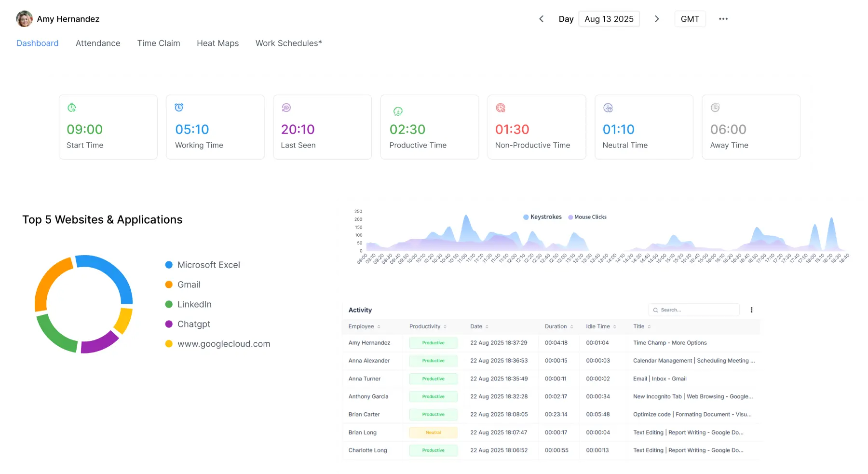868x474 pixels.
Task: Click the gray Away Time icon
Action: 715,108
